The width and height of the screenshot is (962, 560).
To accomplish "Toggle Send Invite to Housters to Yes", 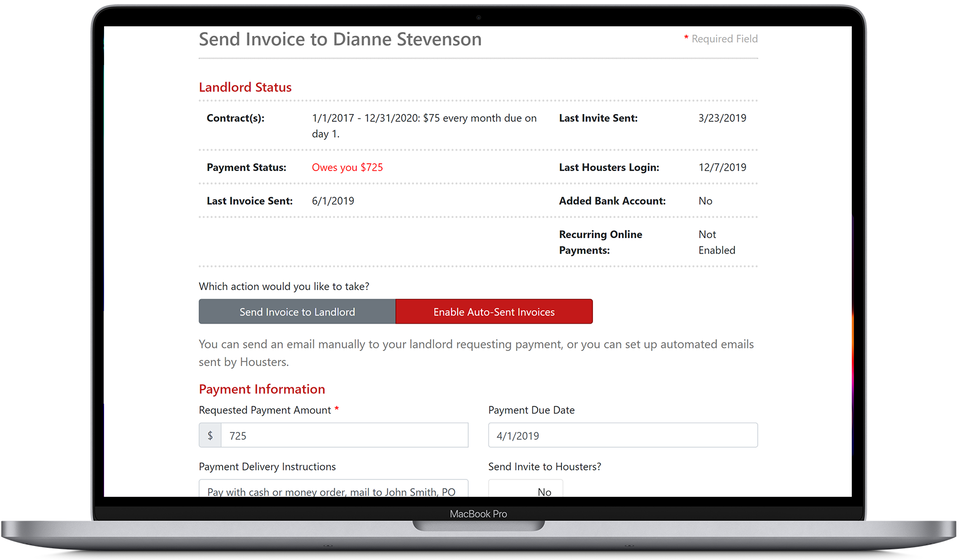I will point(525,491).
